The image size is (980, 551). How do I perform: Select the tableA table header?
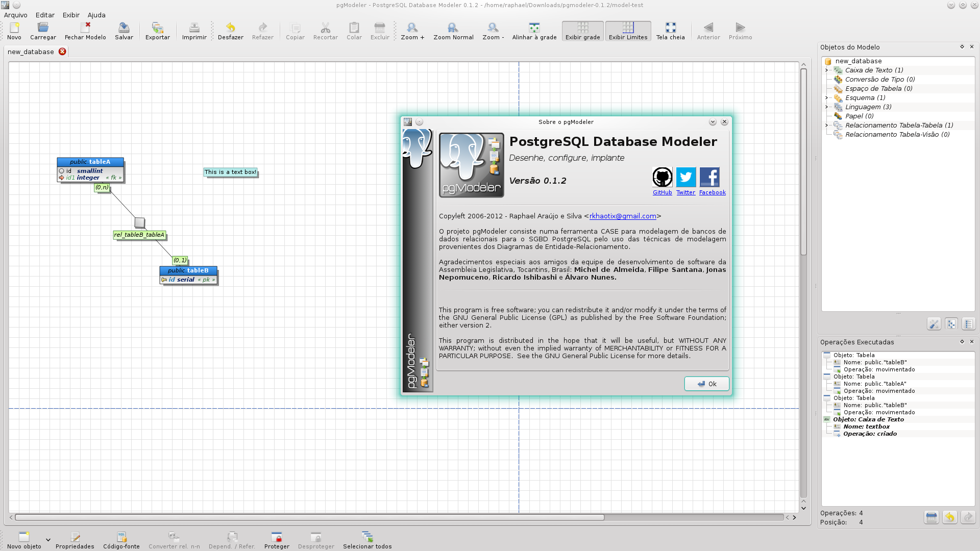coord(90,162)
